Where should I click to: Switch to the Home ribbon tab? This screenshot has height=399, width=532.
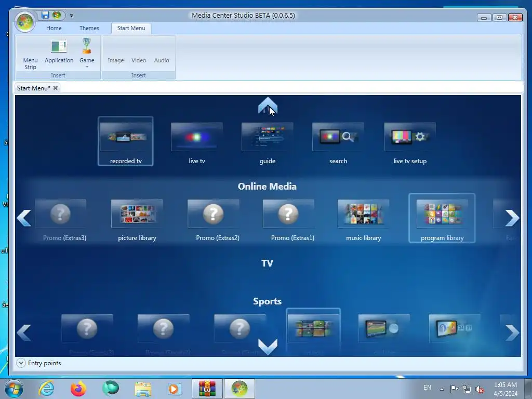pos(54,28)
